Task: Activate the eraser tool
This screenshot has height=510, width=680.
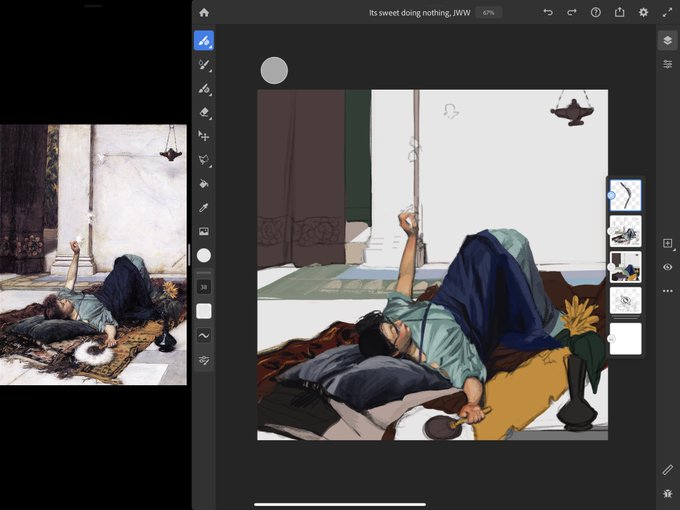Action: click(x=204, y=113)
